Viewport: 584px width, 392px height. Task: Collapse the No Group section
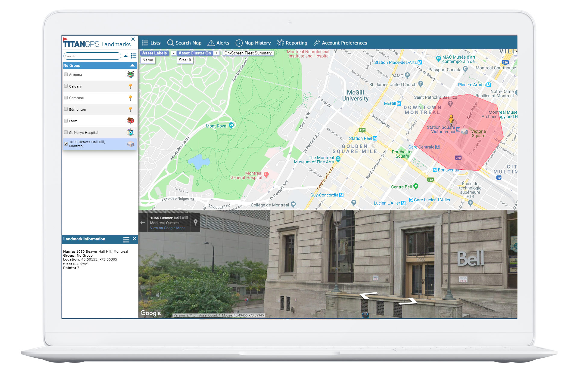coord(132,65)
